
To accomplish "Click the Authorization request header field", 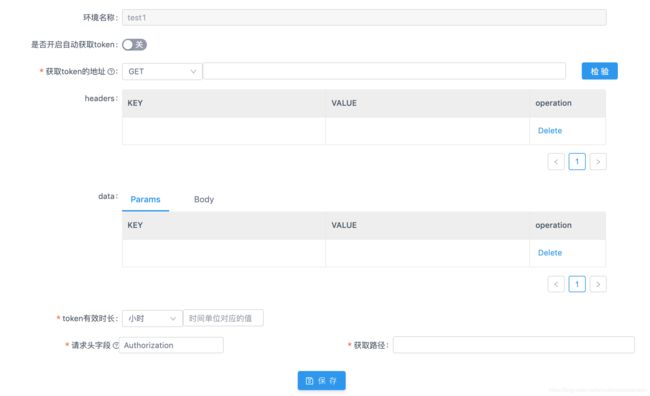I will 171,345.
